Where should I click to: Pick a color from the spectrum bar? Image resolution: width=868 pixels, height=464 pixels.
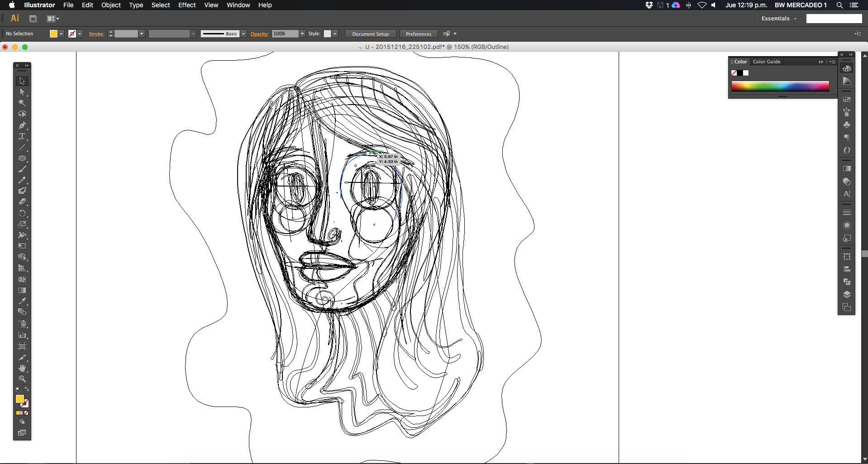[x=780, y=86]
